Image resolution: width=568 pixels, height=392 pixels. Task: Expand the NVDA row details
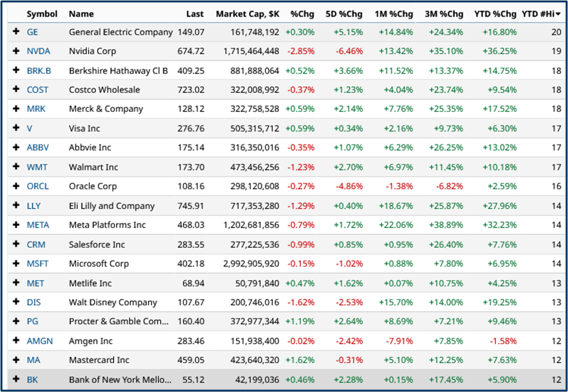16,51
